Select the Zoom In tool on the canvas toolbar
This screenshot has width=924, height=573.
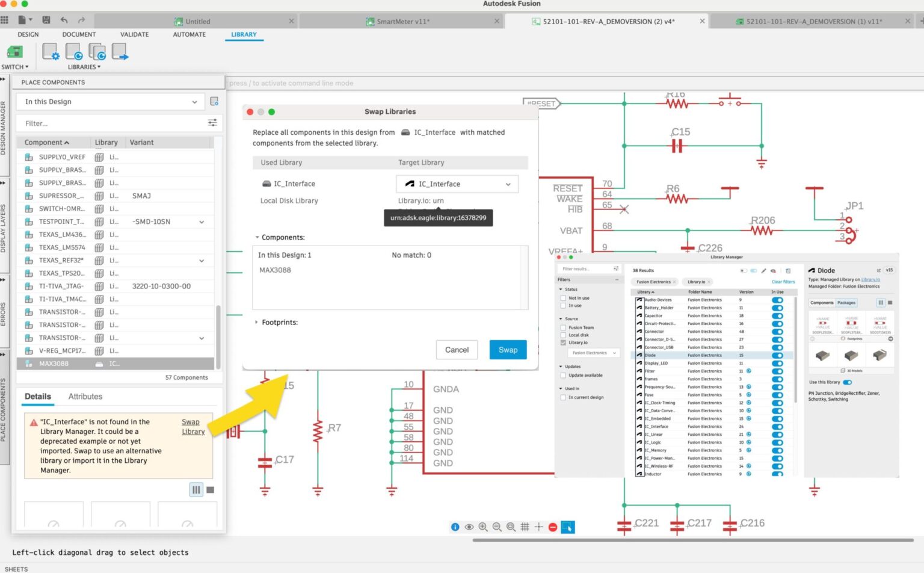483,527
